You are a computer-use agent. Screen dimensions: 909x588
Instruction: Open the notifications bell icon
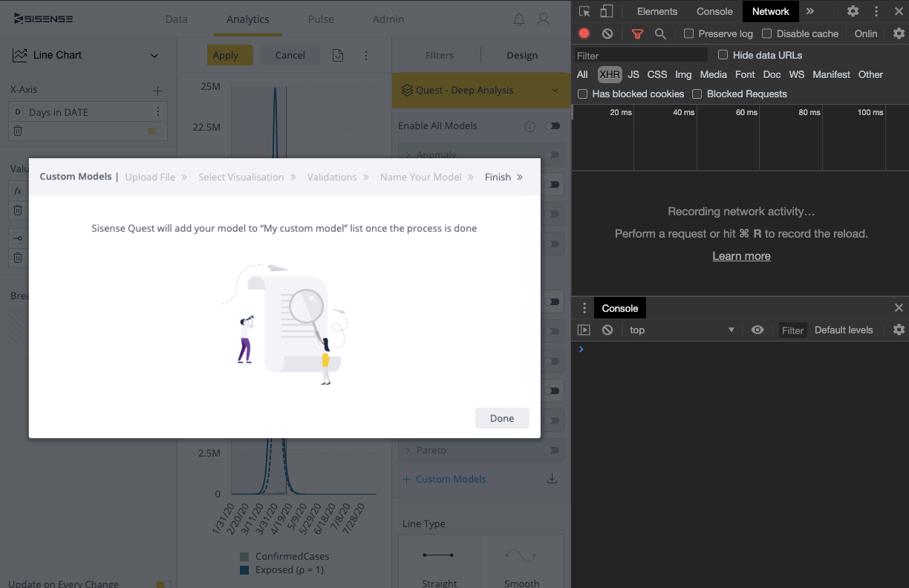pos(519,19)
